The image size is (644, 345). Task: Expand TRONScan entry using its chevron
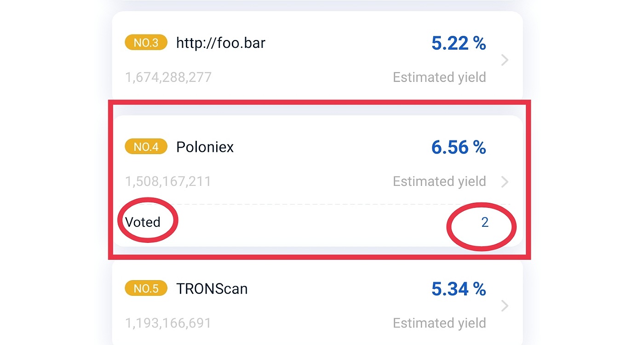[x=505, y=306]
